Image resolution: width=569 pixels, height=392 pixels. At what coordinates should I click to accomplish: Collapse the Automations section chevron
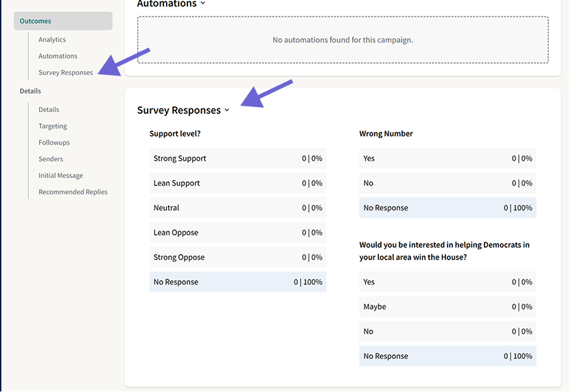click(x=203, y=3)
